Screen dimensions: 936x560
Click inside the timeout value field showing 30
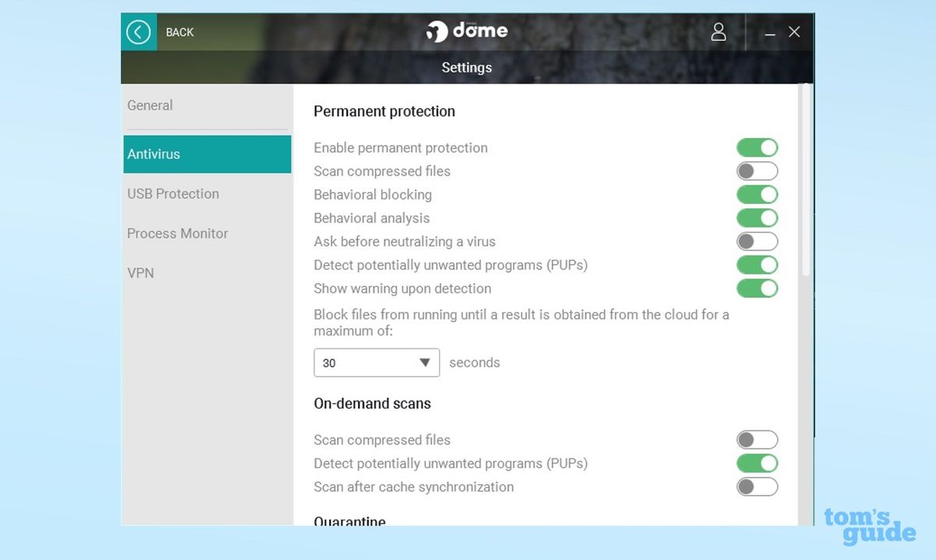click(x=351, y=362)
